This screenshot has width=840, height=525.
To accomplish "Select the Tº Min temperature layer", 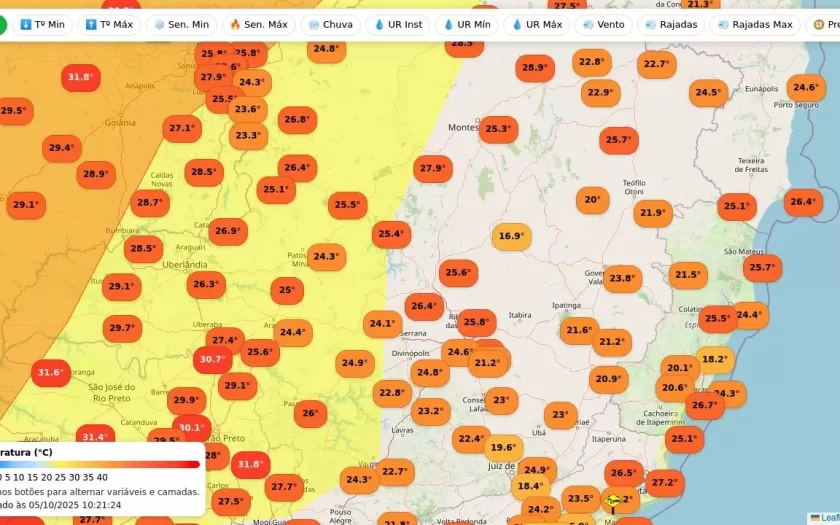I will (x=42, y=24).
